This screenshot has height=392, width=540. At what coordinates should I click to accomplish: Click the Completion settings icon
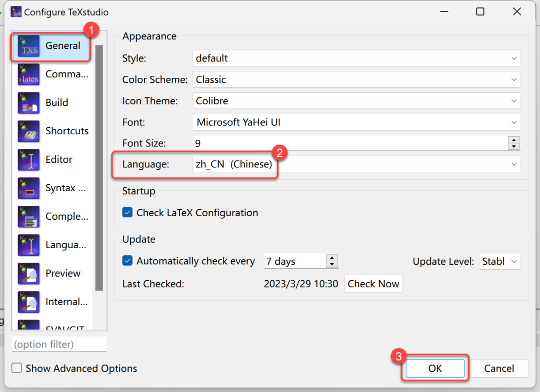(29, 217)
